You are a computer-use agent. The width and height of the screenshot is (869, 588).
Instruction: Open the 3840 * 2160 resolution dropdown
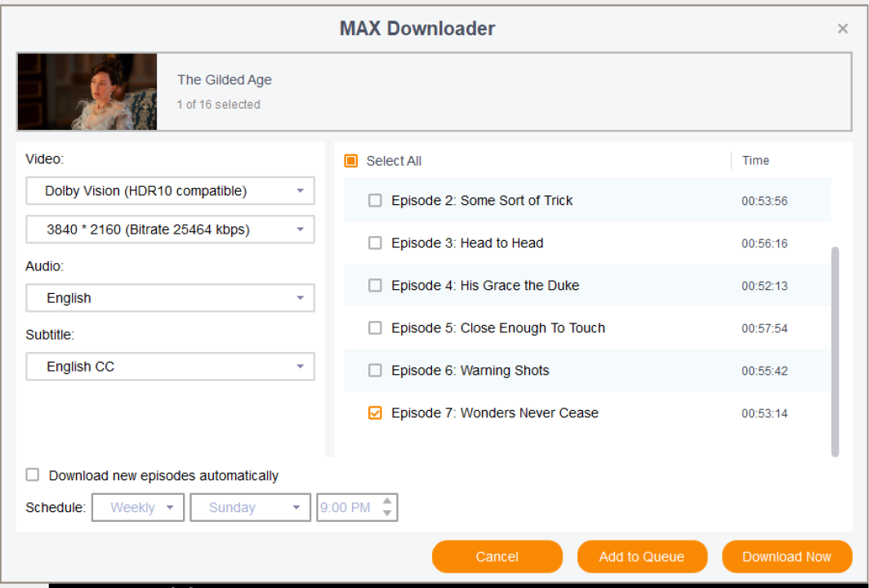click(x=170, y=229)
